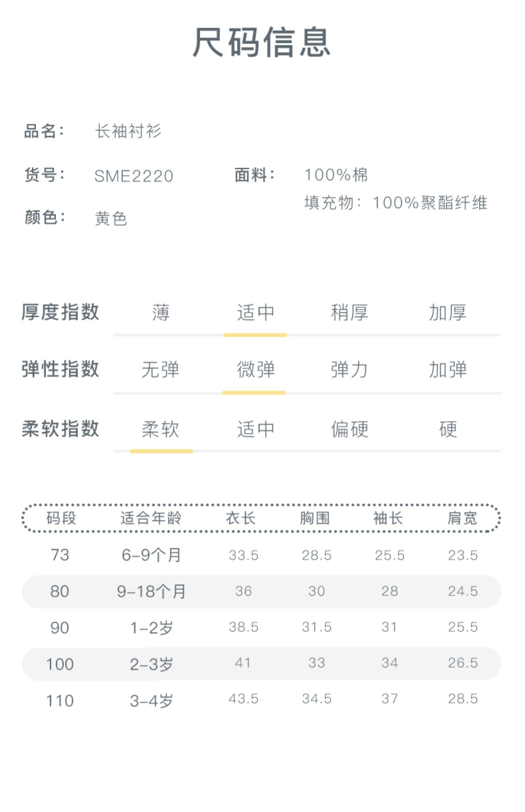Select 无弹 elasticity option

click(x=160, y=370)
